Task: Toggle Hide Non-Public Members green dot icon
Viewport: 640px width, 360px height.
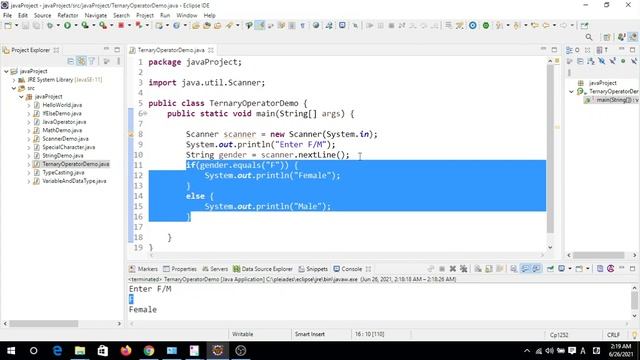Action: point(623,61)
